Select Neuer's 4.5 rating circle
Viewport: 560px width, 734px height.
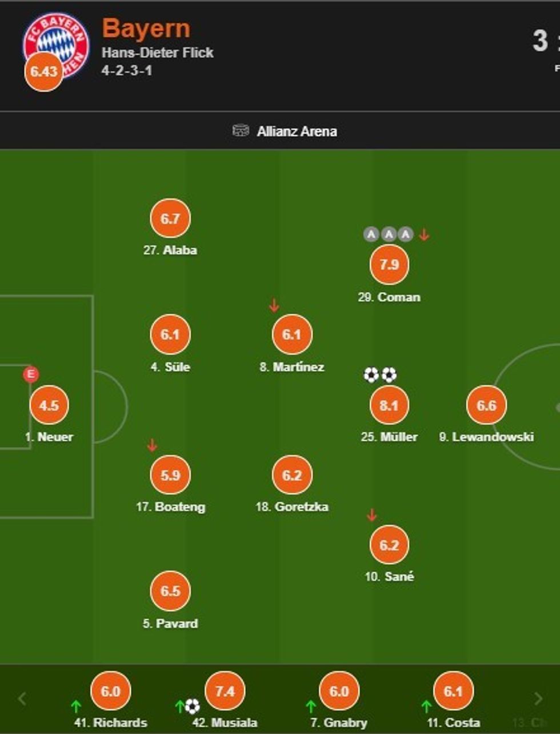coord(49,405)
